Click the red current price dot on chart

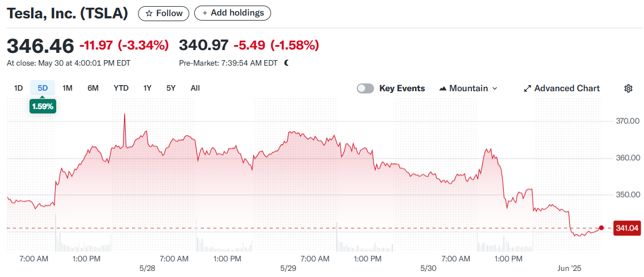click(x=601, y=227)
